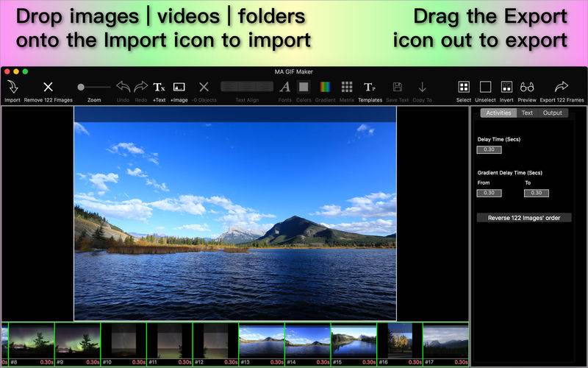
Task: Click Reverse 122 Images' order button
Action: 524,218
